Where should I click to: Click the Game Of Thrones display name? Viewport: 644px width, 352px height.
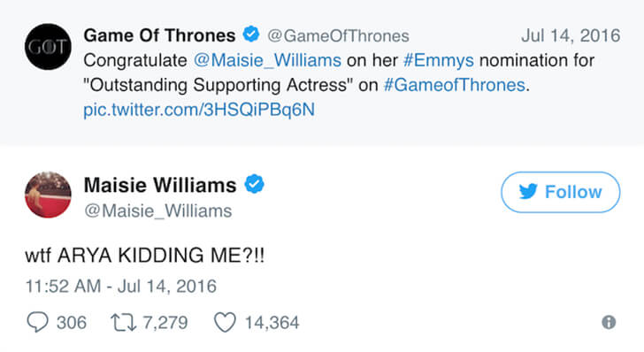point(159,35)
